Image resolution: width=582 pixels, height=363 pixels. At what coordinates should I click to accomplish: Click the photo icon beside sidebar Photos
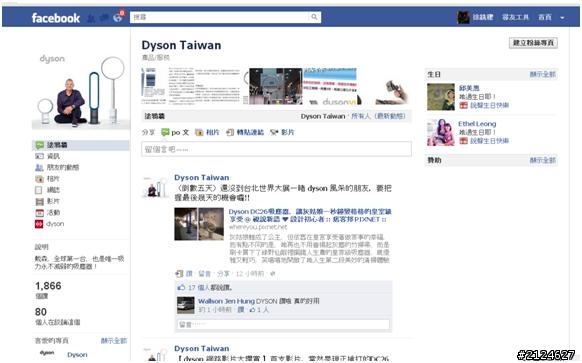pyautogui.click(x=39, y=179)
